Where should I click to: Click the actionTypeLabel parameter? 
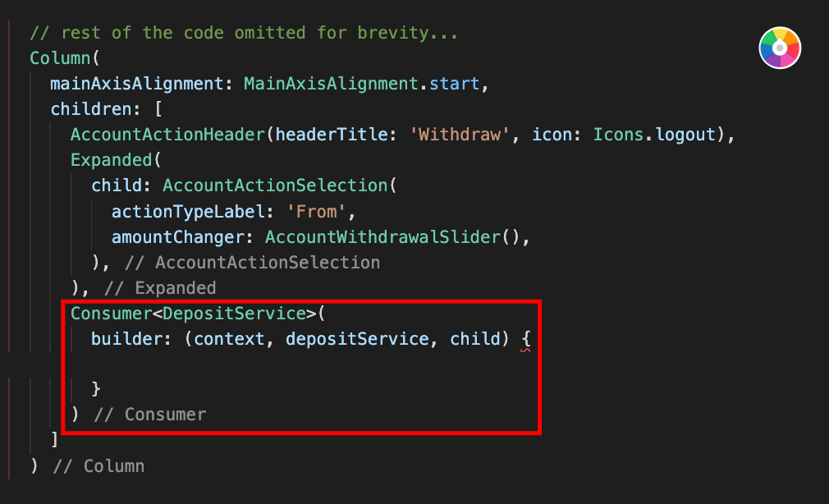[188, 212]
